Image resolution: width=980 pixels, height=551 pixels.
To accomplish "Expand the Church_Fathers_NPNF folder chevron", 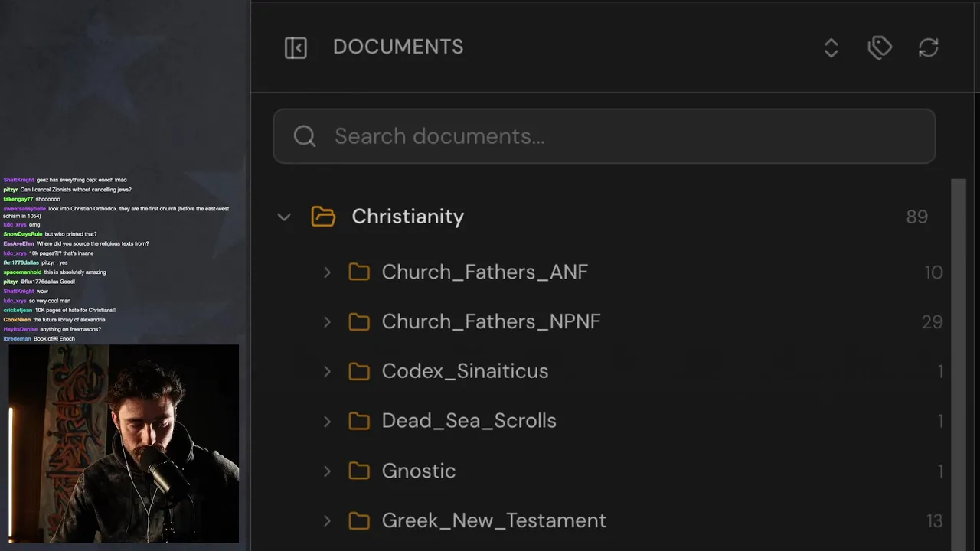I will 327,321.
